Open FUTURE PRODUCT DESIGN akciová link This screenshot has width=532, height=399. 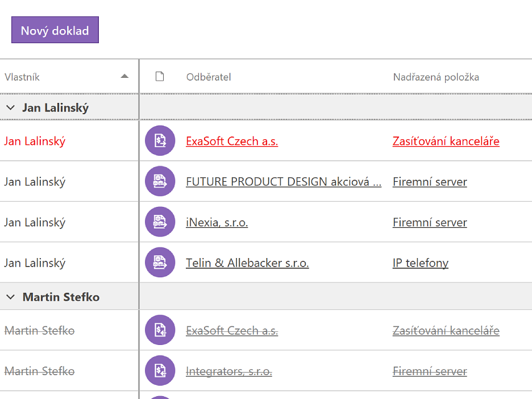click(x=284, y=181)
